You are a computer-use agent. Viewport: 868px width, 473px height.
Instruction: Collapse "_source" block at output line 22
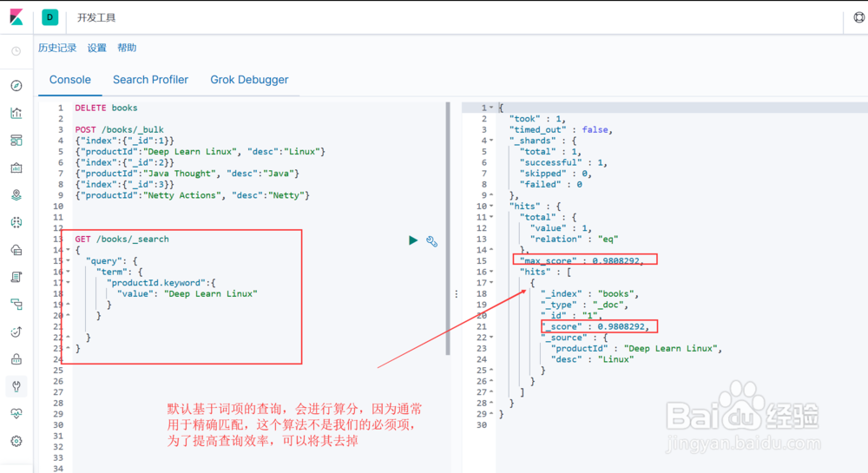[x=491, y=338]
